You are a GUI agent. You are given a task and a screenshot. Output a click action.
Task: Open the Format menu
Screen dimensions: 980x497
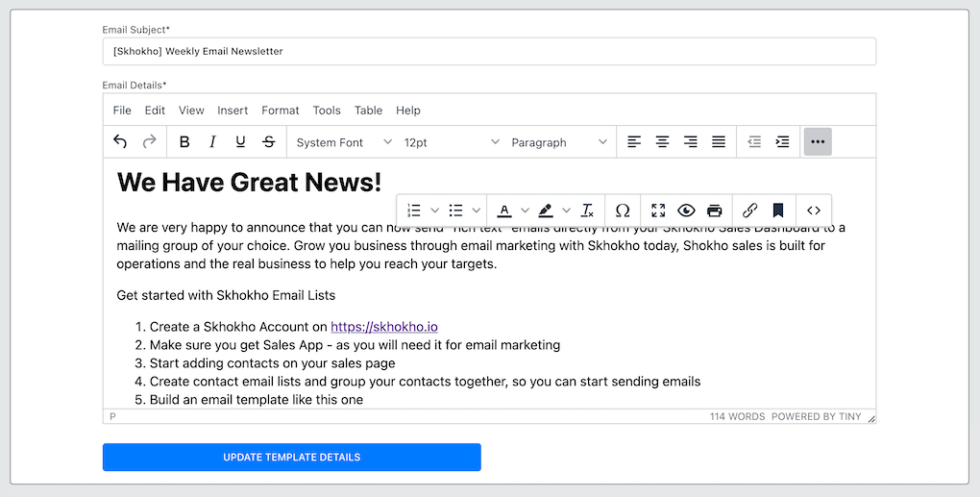coord(280,110)
